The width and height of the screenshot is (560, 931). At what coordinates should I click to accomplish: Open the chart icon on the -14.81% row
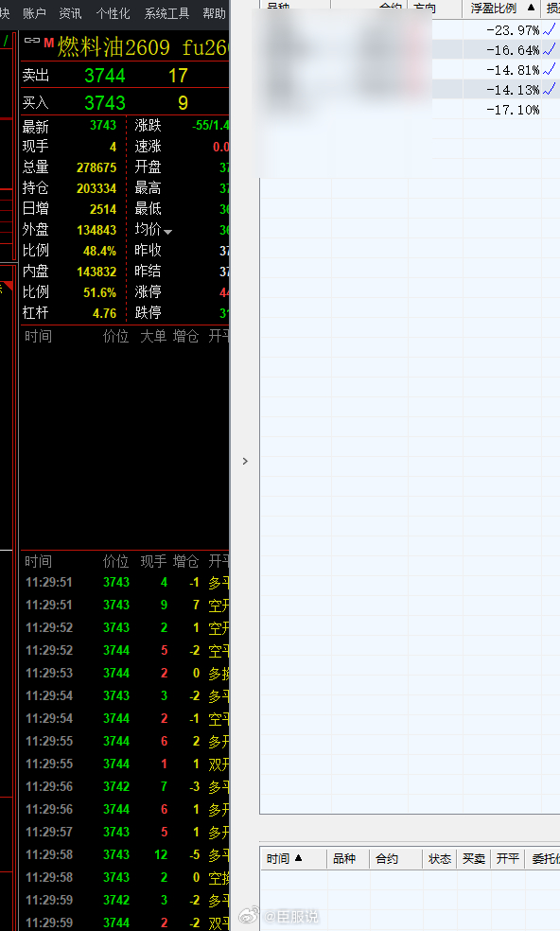click(x=550, y=69)
